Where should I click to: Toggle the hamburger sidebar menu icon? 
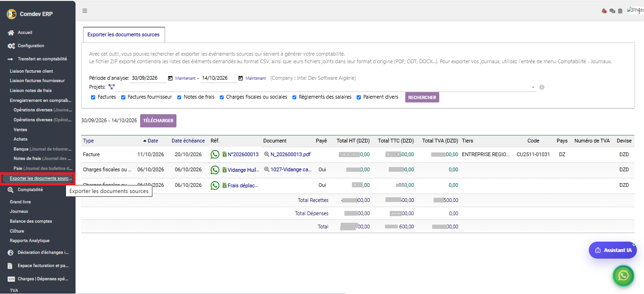84,11
